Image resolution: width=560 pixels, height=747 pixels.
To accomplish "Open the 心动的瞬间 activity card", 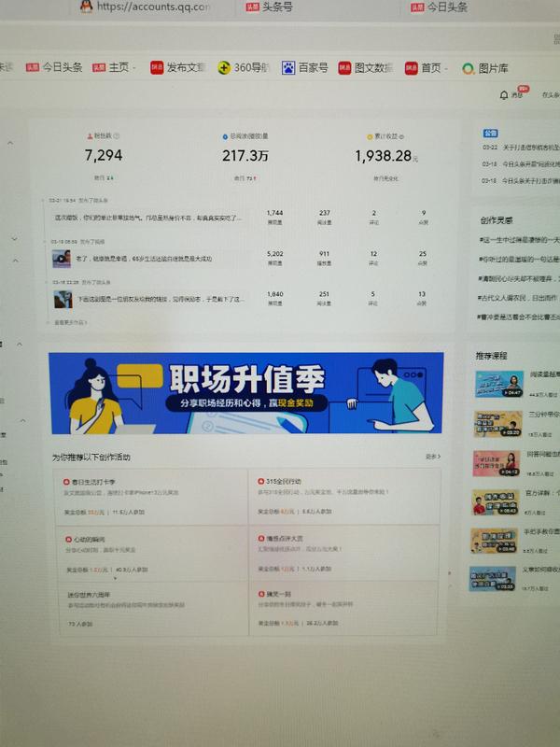I will (x=153, y=554).
